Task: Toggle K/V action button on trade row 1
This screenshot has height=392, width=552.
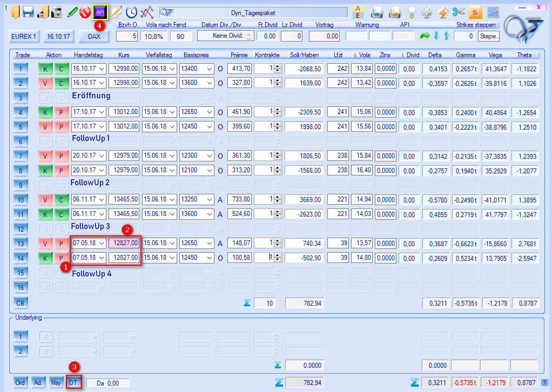Action: [x=45, y=69]
